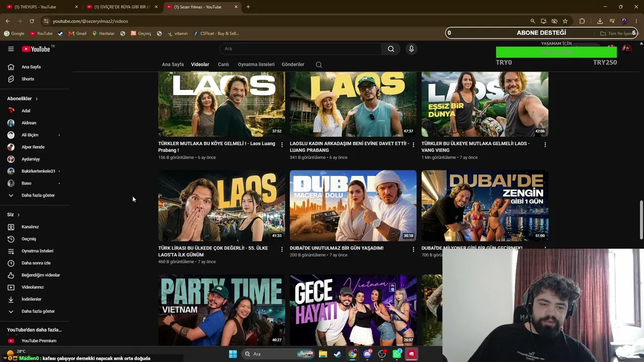Open the browser downloads icon
The image size is (644, 362).
600,21
